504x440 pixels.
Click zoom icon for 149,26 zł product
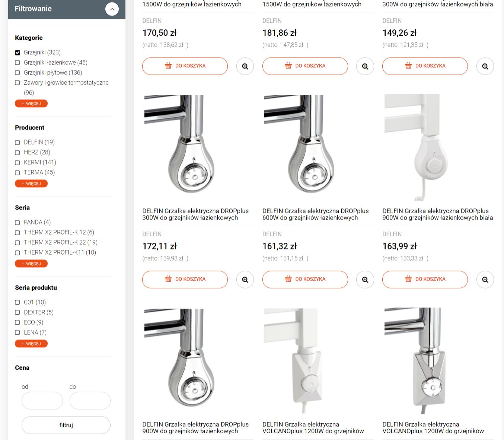click(x=485, y=66)
